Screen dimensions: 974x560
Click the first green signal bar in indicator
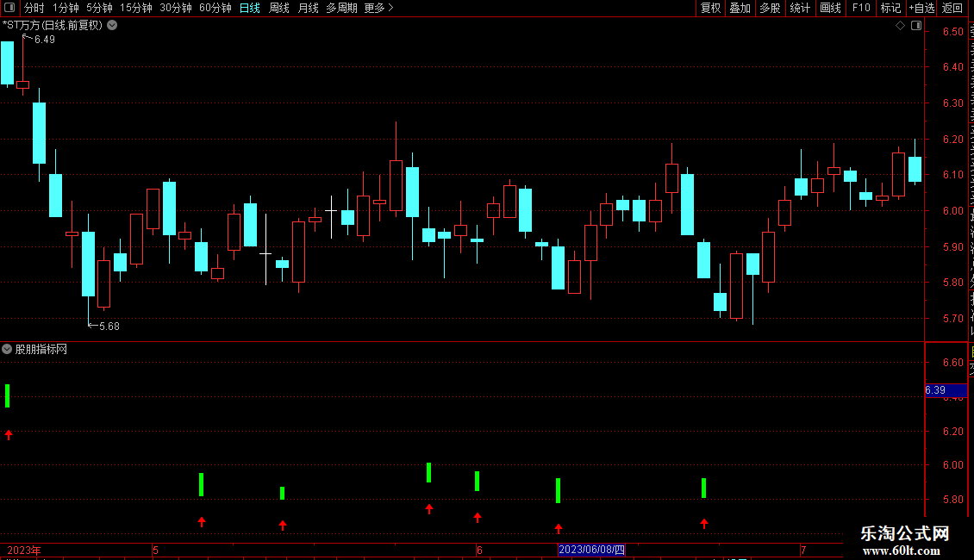8,396
